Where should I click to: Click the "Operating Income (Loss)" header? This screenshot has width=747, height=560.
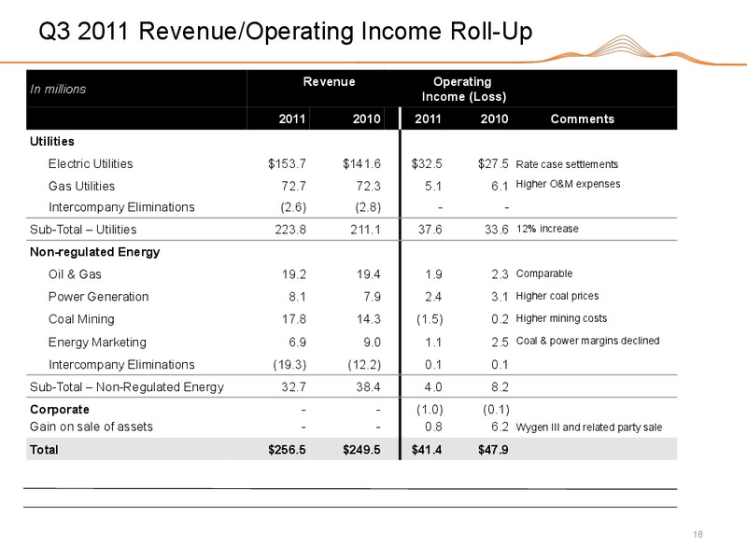click(463, 89)
